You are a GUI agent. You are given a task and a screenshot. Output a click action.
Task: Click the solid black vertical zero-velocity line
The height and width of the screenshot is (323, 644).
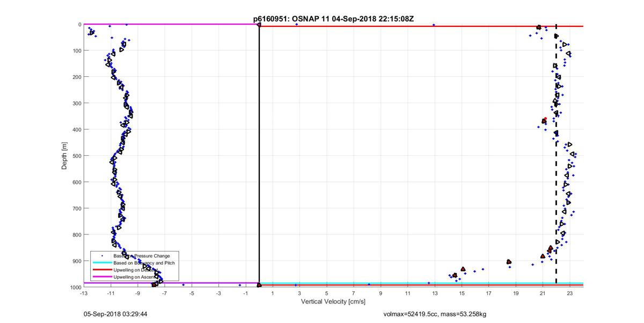[259, 156]
